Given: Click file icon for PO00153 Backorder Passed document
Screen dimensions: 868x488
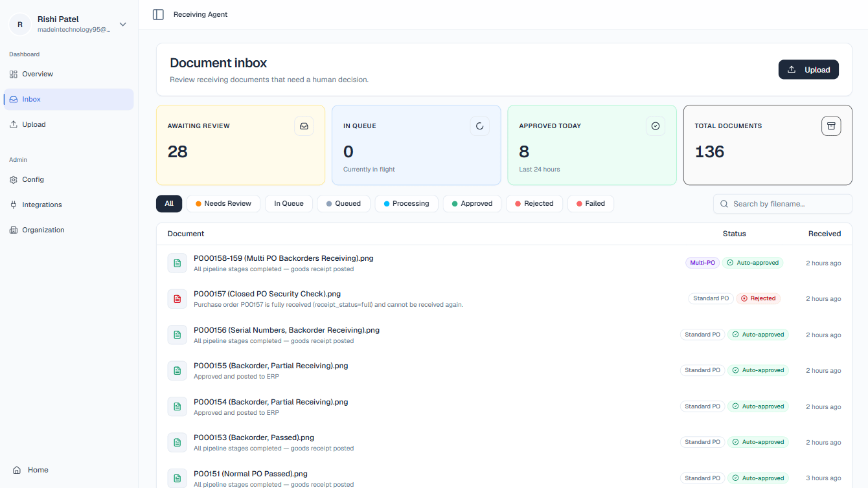Looking at the screenshot, I should (x=177, y=443).
